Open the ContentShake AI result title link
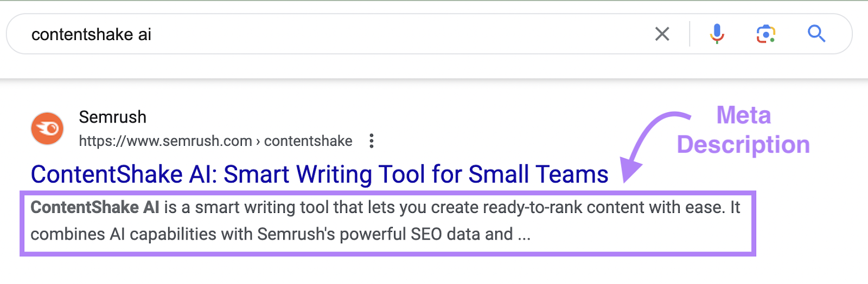868x284 pixels. click(319, 175)
